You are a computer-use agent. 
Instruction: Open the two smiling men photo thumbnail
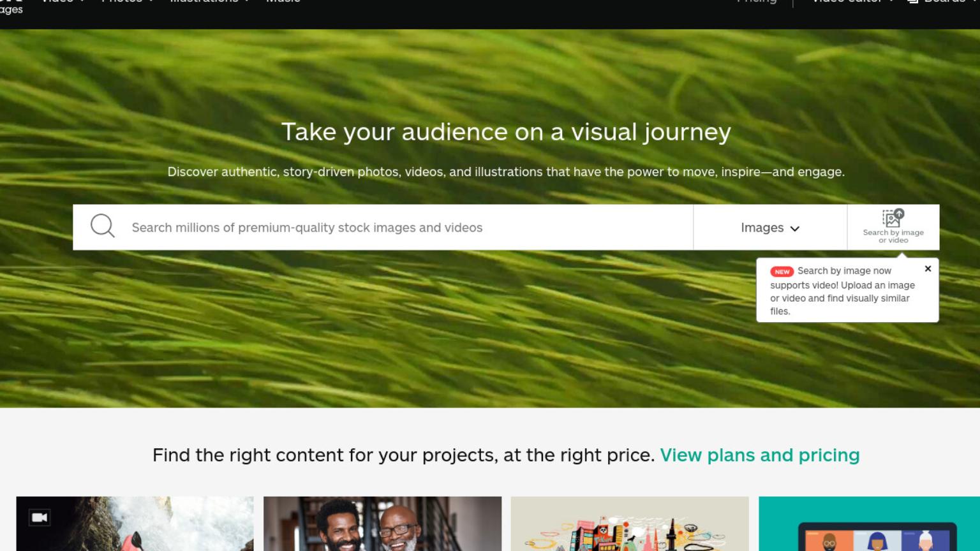click(x=382, y=524)
